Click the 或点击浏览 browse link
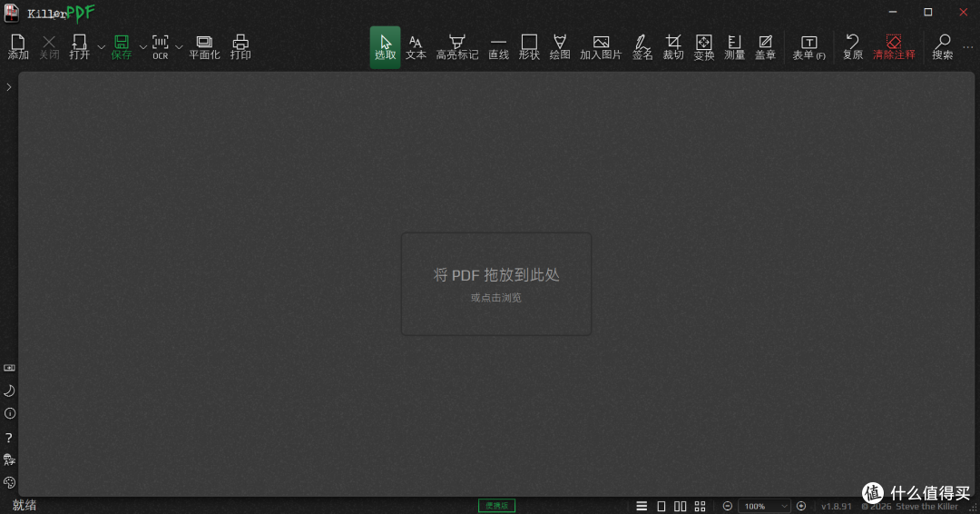The height and width of the screenshot is (514, 980). [496, 298]
